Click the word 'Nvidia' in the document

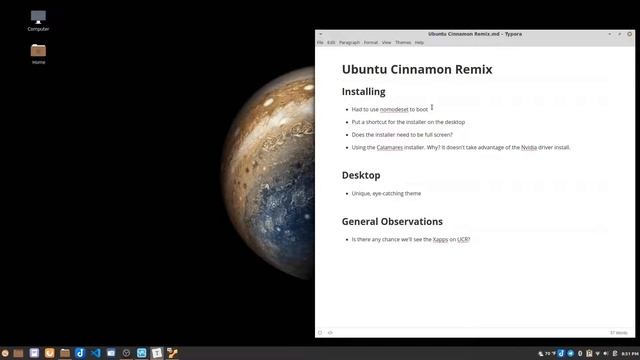(529, 147)
